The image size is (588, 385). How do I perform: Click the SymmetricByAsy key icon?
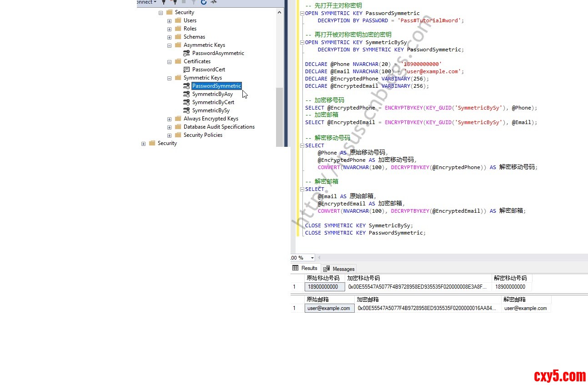[x=186, y=94]
